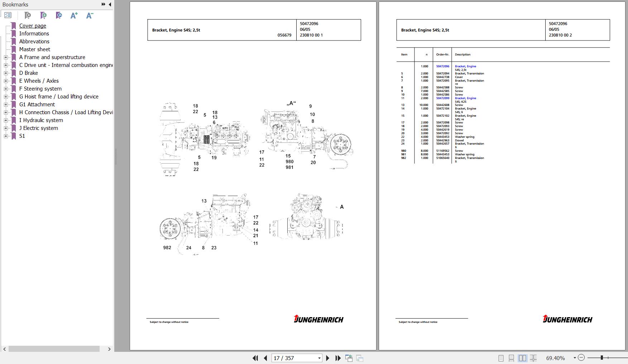Click the zoom out minus button

click(x=581, y=358)
